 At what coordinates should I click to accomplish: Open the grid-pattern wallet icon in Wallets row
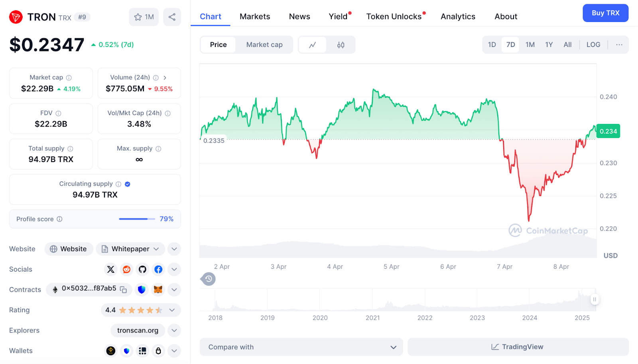click(142, 351)
